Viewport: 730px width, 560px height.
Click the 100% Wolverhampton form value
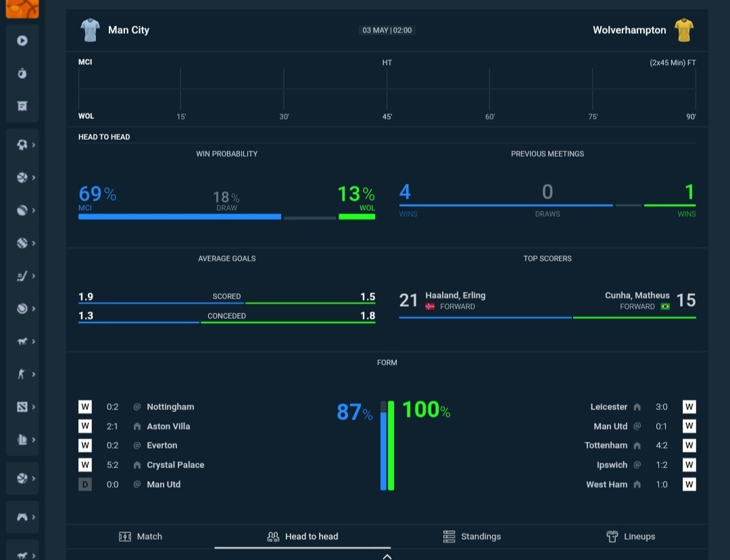pos(427,410)
